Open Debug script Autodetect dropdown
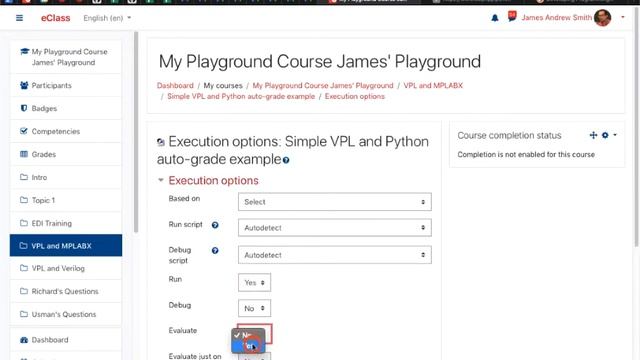This screenshot has width=640, height=360. pyautogui.click(x=334, y=255)
